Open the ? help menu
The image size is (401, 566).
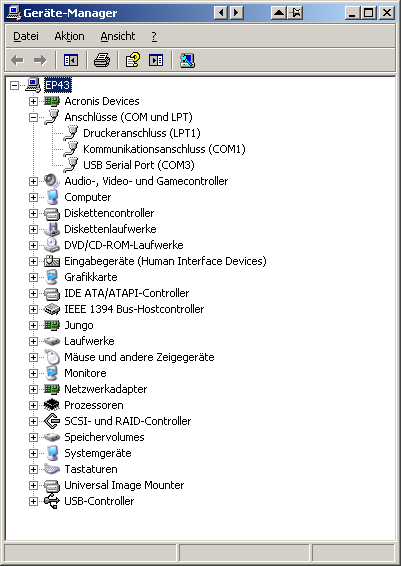pos(154,36)
